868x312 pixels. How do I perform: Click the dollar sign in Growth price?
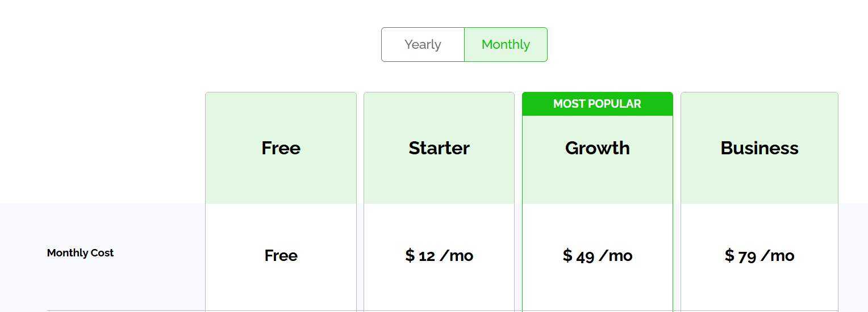coord(567,256)
